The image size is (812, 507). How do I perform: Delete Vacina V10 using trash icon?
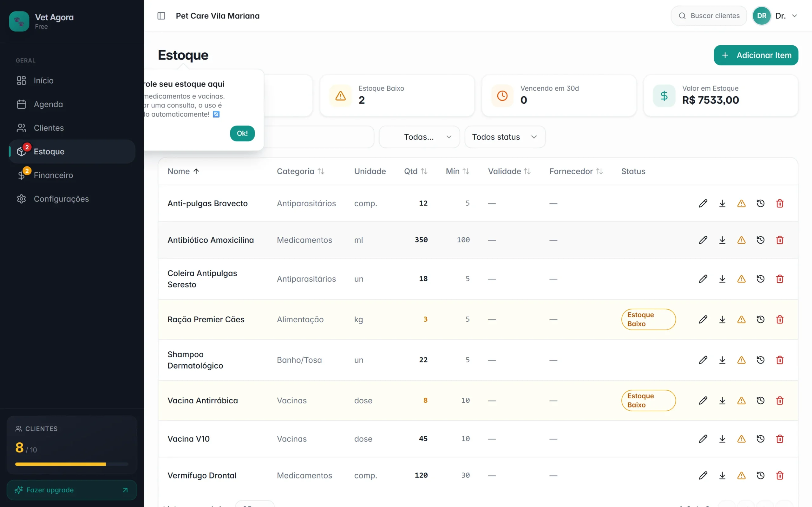(x=779, y=439)
